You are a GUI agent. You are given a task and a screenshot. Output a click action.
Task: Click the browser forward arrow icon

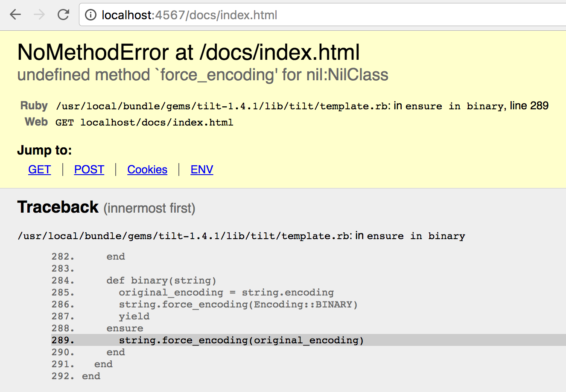39,14
